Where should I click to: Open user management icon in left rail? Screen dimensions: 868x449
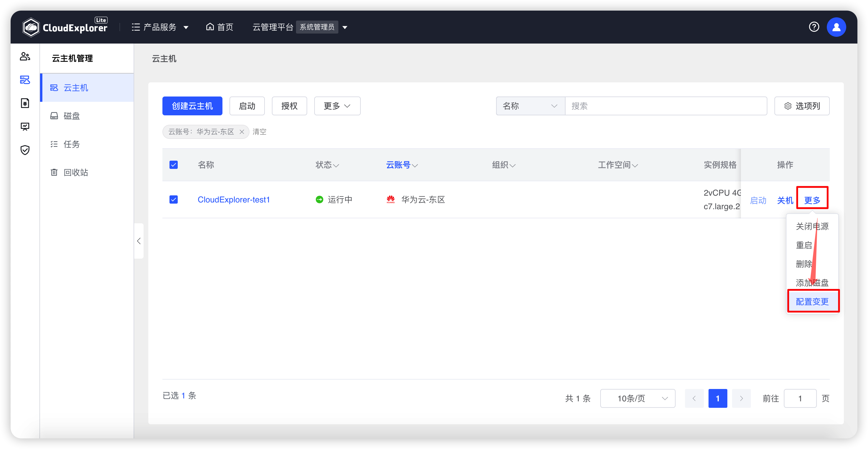point(25,56)
